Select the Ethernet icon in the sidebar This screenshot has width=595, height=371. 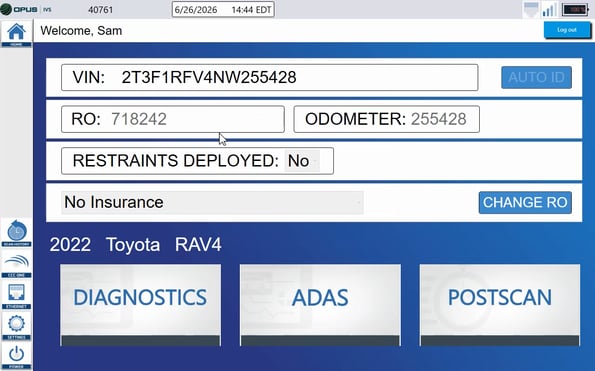coord(16,295)
